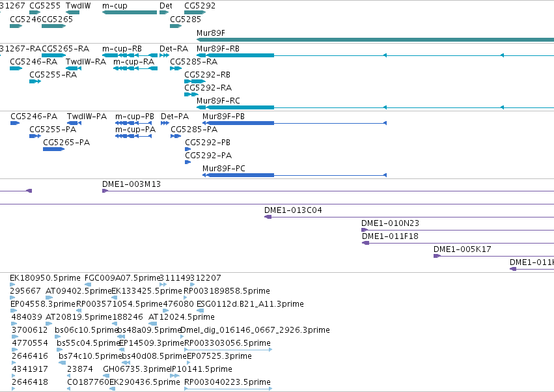Viewport: 554px width, 392px height.
Task: Select EST label CO187760
Action: [x=89, y=382]
